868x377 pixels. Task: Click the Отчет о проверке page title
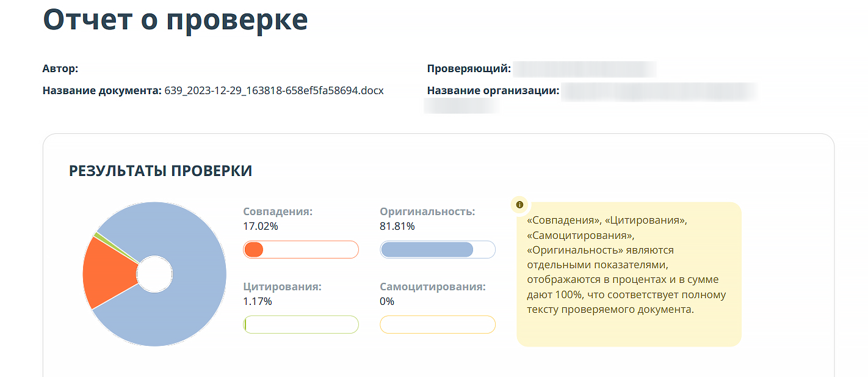175,20
